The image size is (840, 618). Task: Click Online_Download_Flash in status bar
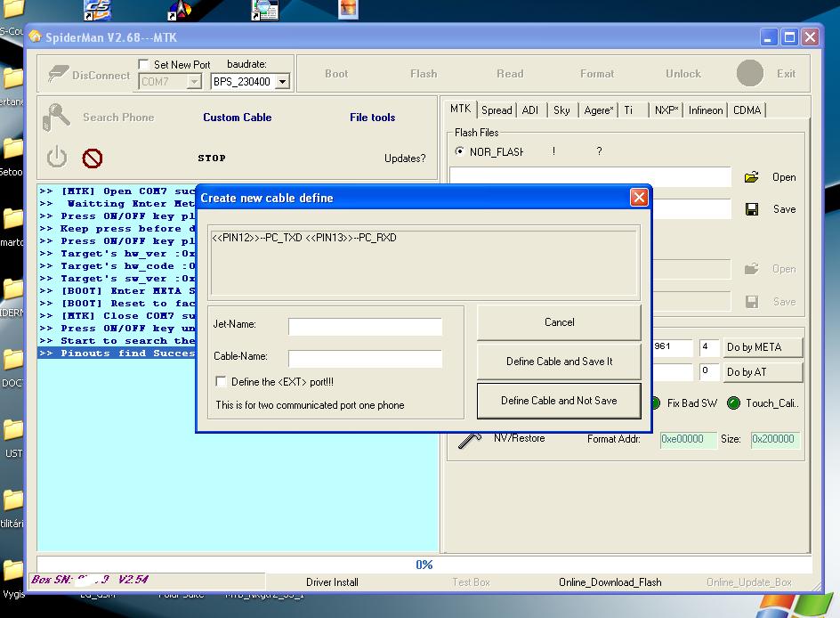[x=610, y=582]
